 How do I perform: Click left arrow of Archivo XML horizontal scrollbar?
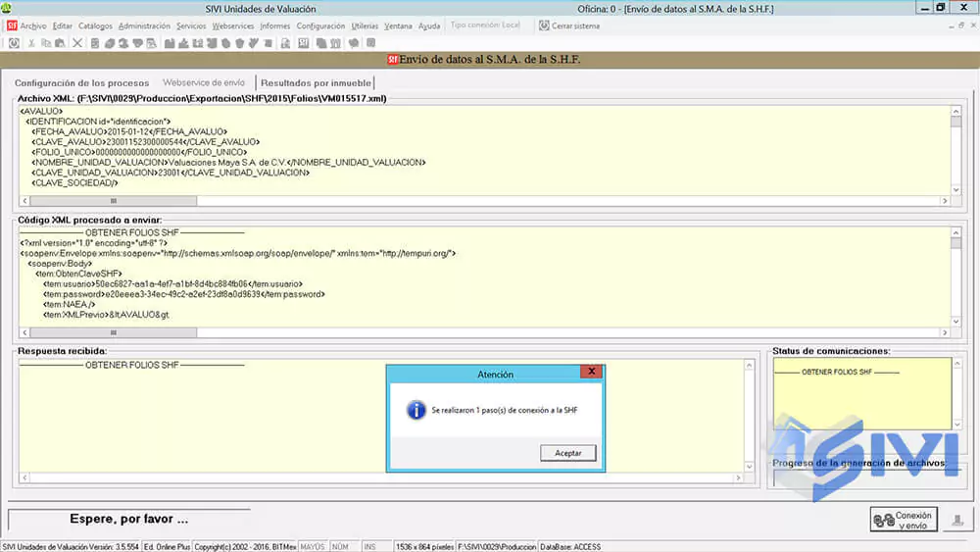click(x=24, y=201)
